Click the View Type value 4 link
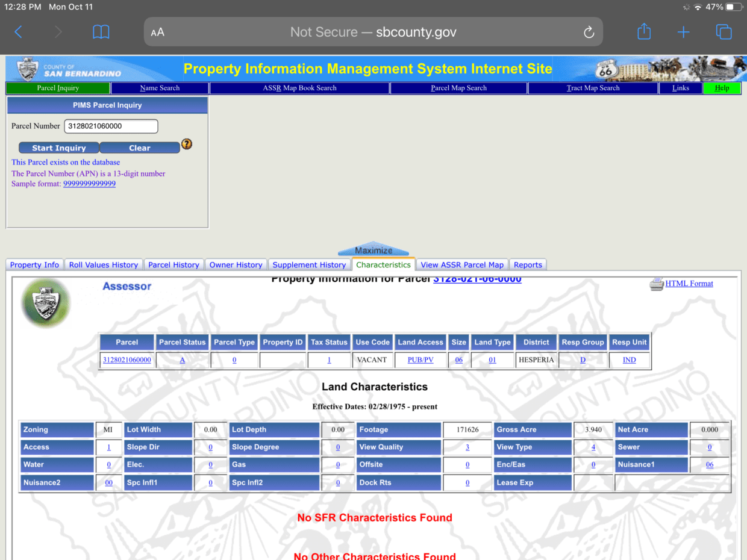The image size is (747, 560). pos(593,447)
